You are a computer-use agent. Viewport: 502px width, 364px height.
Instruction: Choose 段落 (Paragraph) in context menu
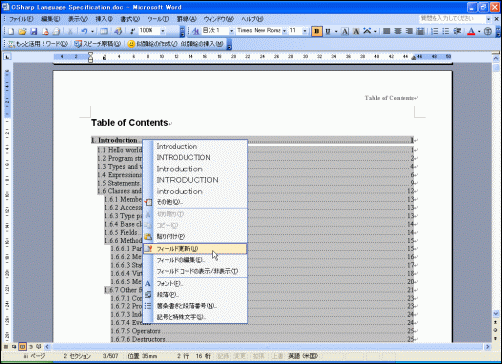point(195,295)
